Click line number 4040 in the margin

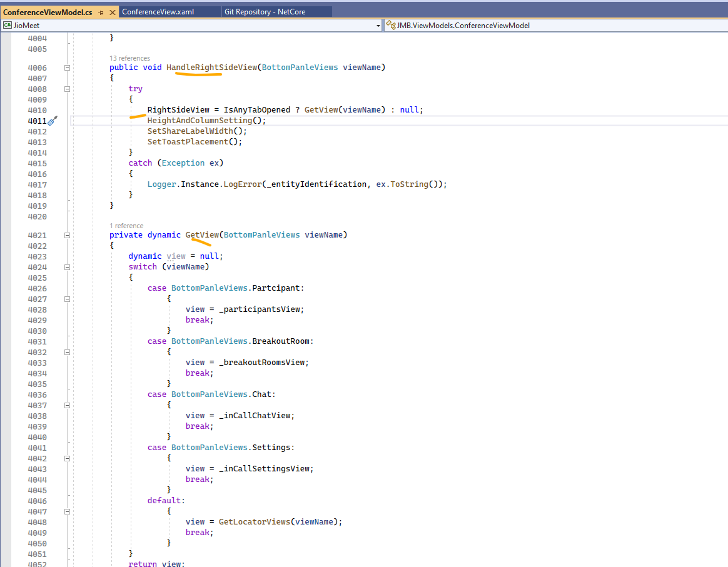36,436
